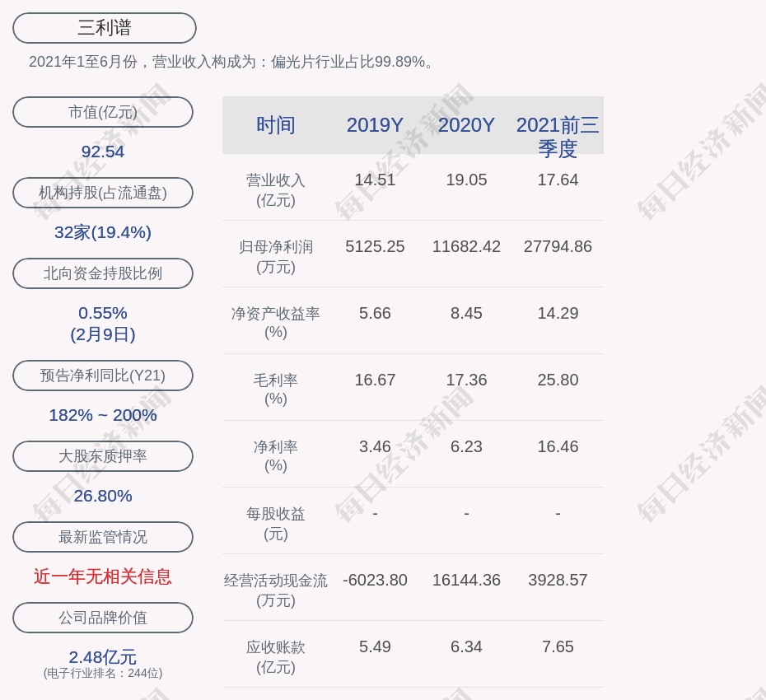
Task: Select the 5.49 receivables cell
Action: (x=375, y=646)
